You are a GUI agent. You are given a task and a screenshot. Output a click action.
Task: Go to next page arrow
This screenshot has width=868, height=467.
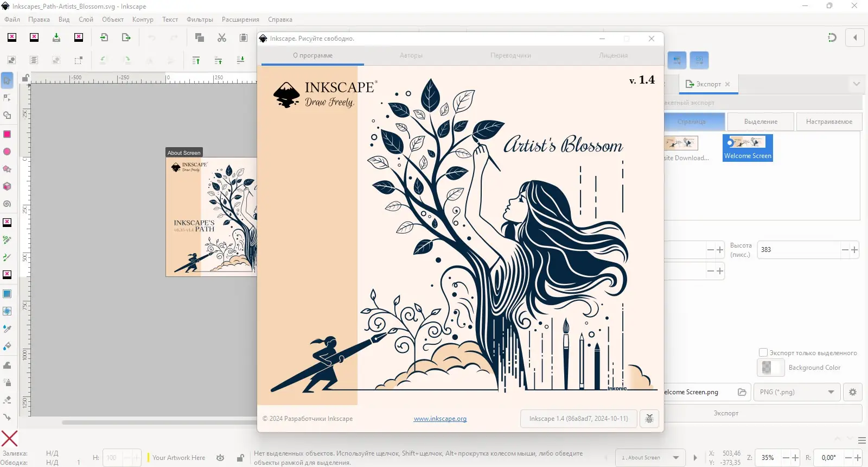pyautogui.click(x=695, y=458)
